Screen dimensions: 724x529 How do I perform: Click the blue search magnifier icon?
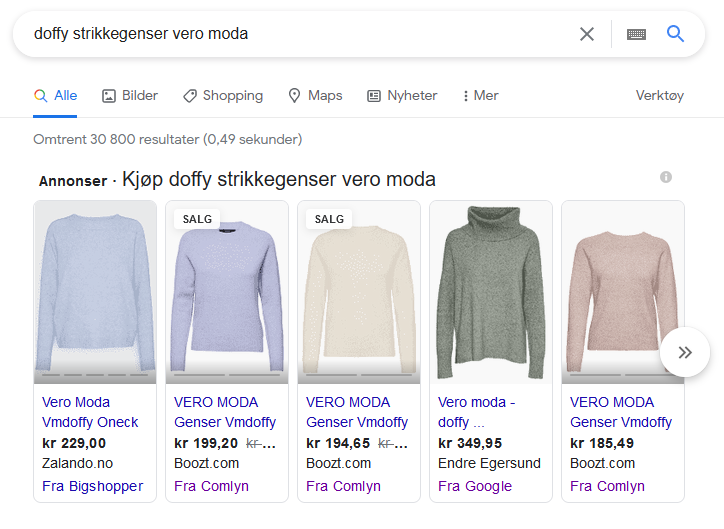pyautogui.click(x=675, y=33)
